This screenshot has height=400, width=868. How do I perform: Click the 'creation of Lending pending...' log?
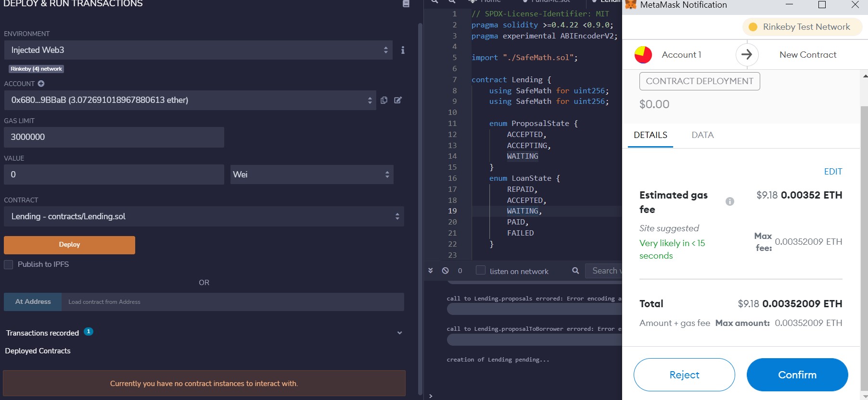(x=498, y=360)
